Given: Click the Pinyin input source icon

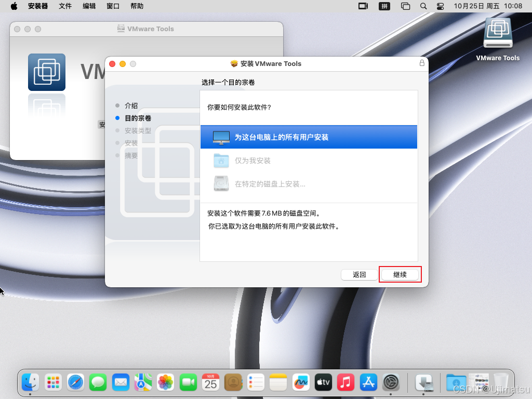Looking at the screenshot, I should [384, 6].
